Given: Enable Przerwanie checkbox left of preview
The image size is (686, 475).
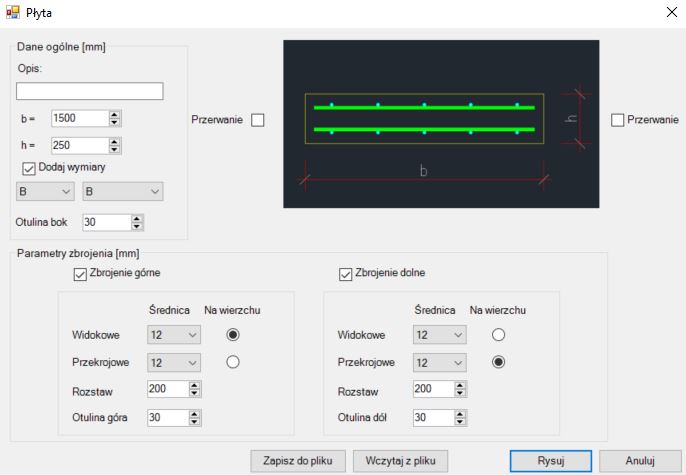Looking at the screenshot, I should [x=258, y=120].
